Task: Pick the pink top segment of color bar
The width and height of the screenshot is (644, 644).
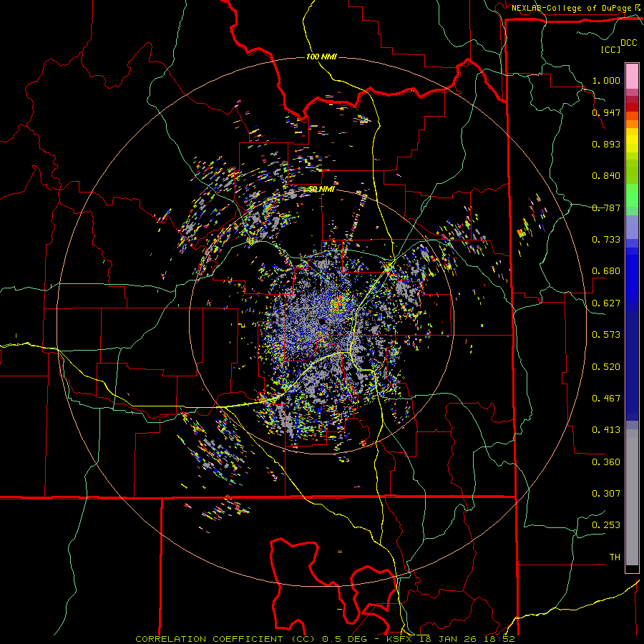Action: (632, 77)
